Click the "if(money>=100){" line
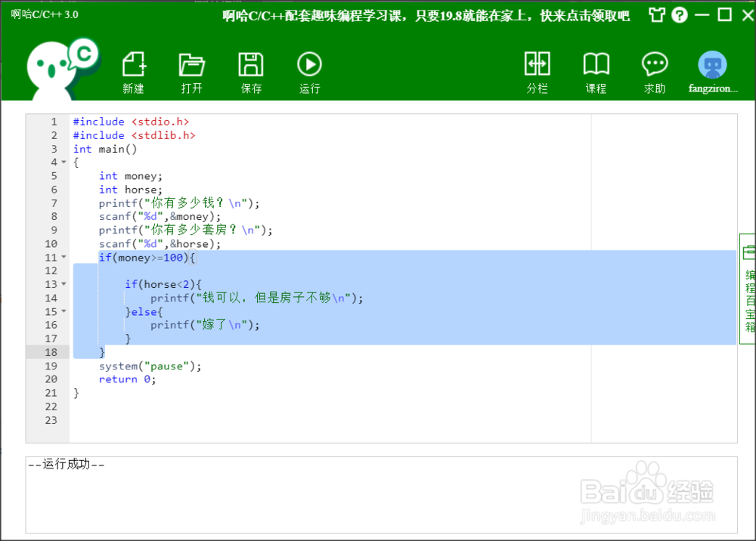756x541 pixels. click(147, 257)
